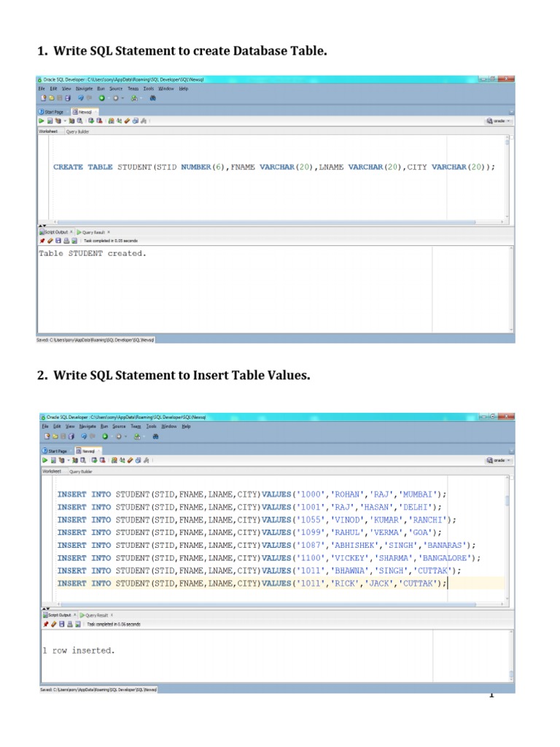Run script icon in CREATE TABLE window
This screenshot has height=747, width=560.
point(50,121)
